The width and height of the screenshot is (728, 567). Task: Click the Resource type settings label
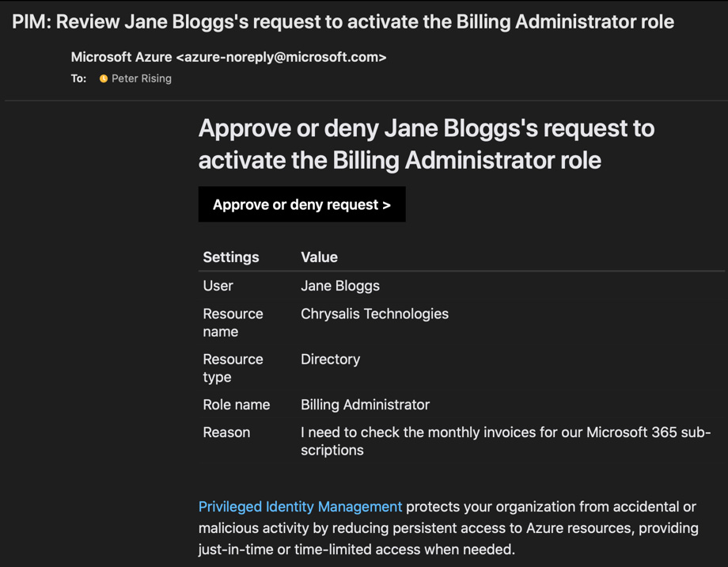233,368
